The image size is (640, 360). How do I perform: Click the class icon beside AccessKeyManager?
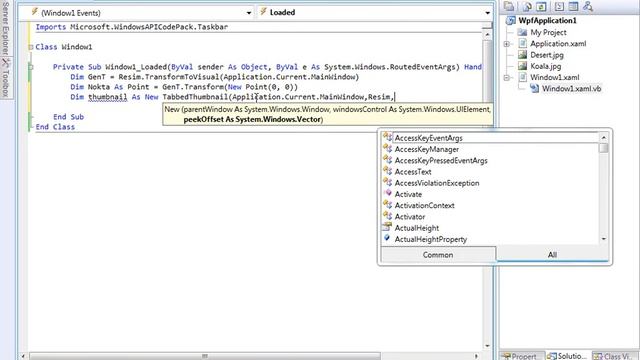point(387,149)
